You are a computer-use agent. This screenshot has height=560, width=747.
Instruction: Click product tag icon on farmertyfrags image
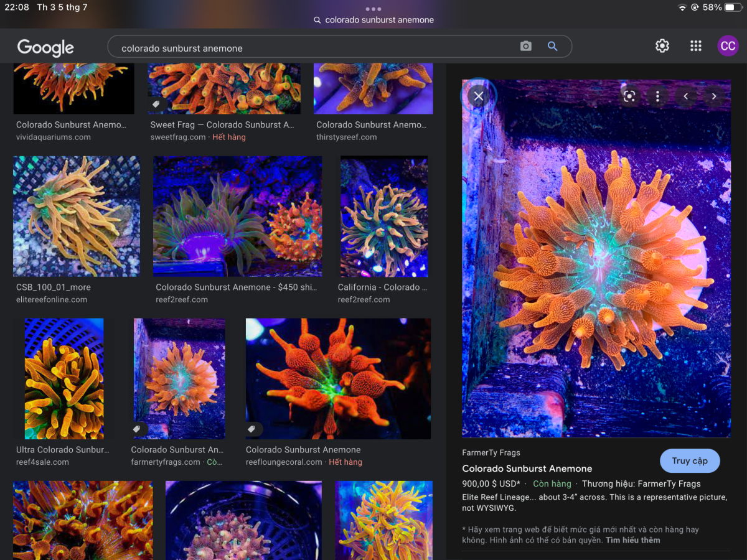138,429
